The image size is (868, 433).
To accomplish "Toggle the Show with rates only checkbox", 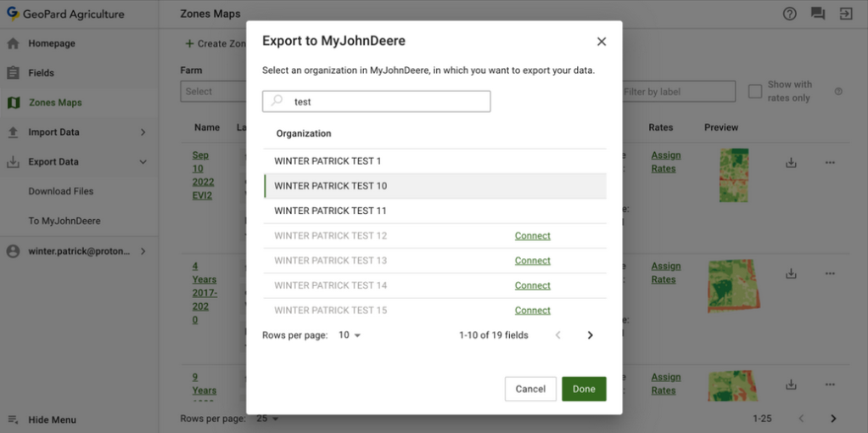I will 754,92.
